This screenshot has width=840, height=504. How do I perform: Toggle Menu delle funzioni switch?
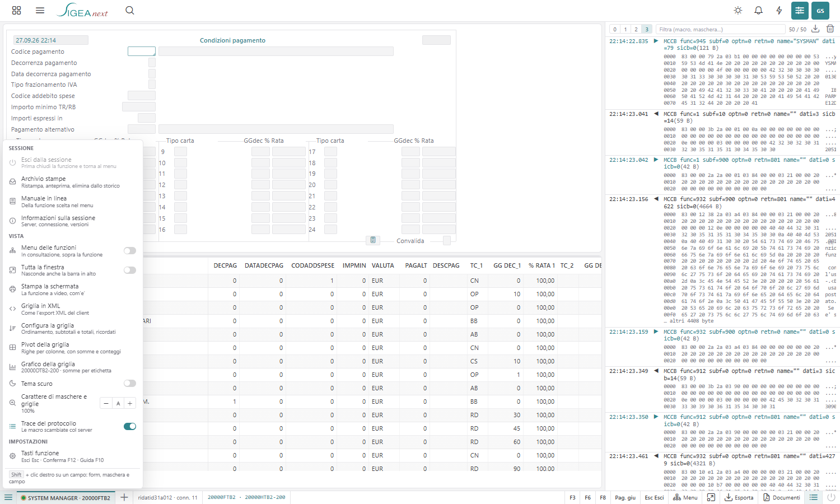[x=130, y=251]
